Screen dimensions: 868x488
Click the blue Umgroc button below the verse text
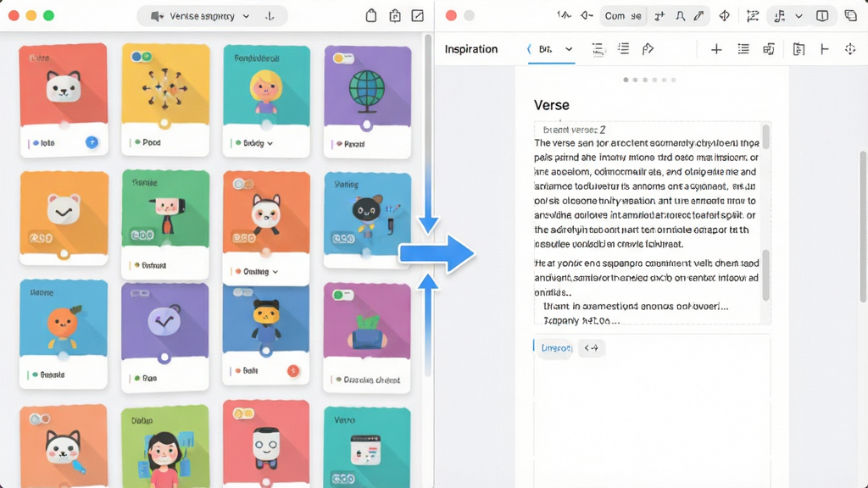click(x=556, y=348)
